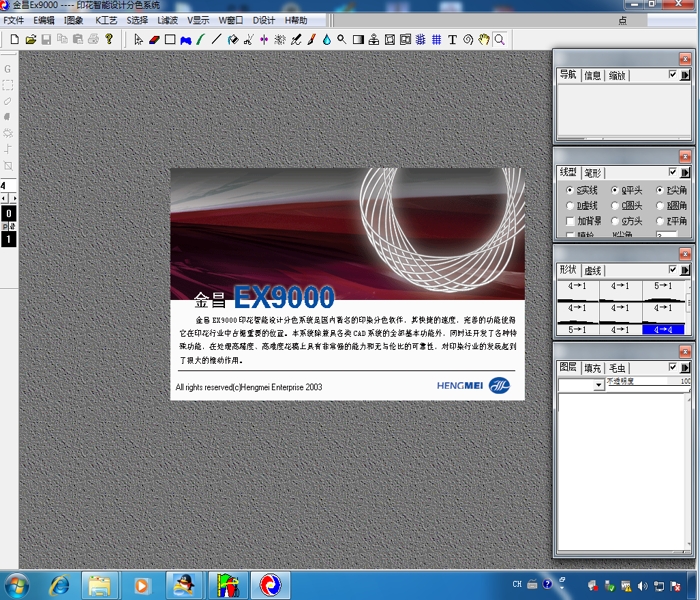The image size is (700, 600).
Task: Select the stamp clone tool
Action: (x=374, y=40)
